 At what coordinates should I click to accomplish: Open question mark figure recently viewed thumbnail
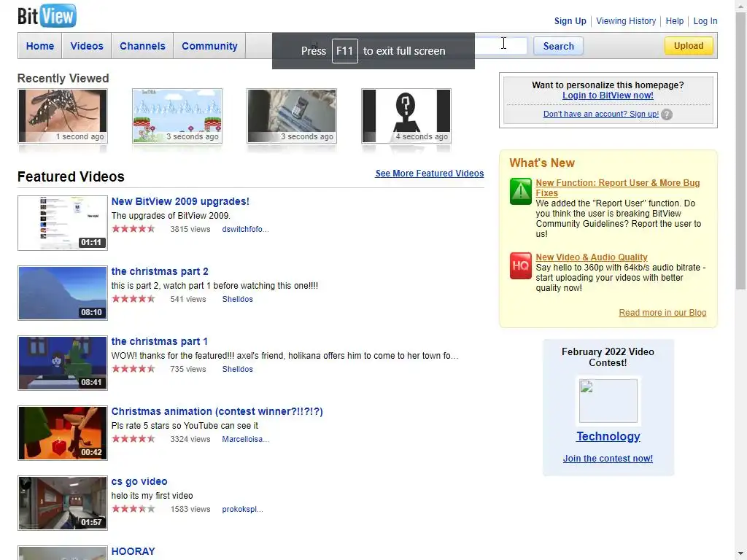point(406,116)
